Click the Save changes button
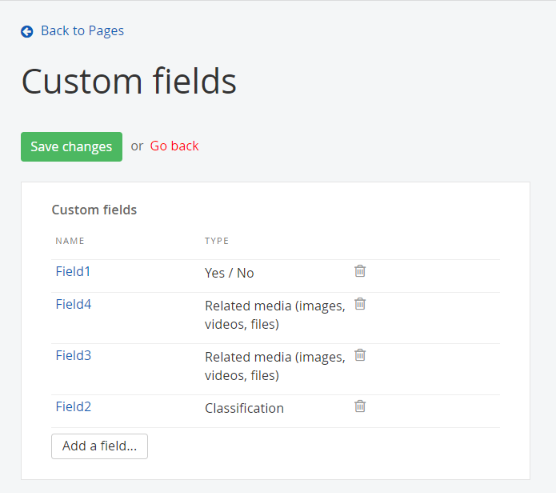Viewport: 556px width, 493px height. (72, 147)
